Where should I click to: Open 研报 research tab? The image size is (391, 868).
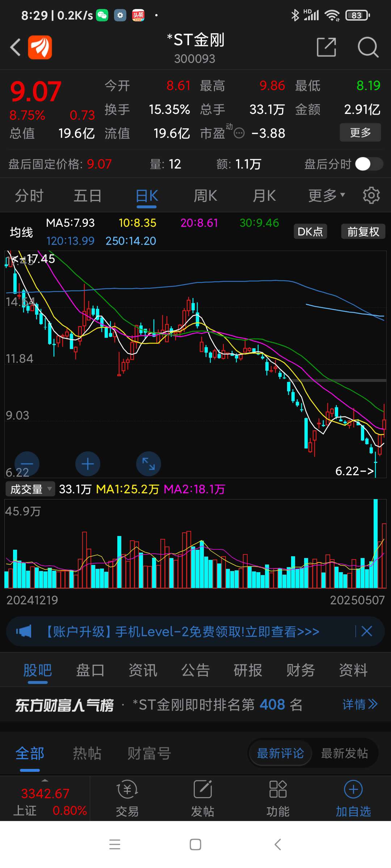click(x=248, y=670)
